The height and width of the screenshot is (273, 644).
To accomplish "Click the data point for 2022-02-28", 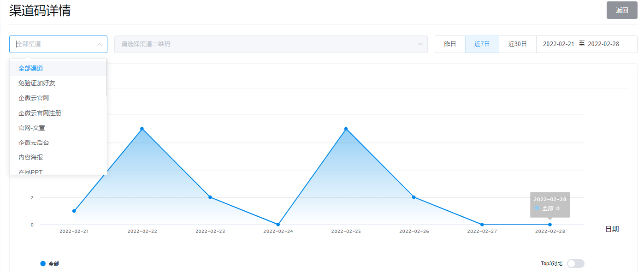I will pos(550,225).
